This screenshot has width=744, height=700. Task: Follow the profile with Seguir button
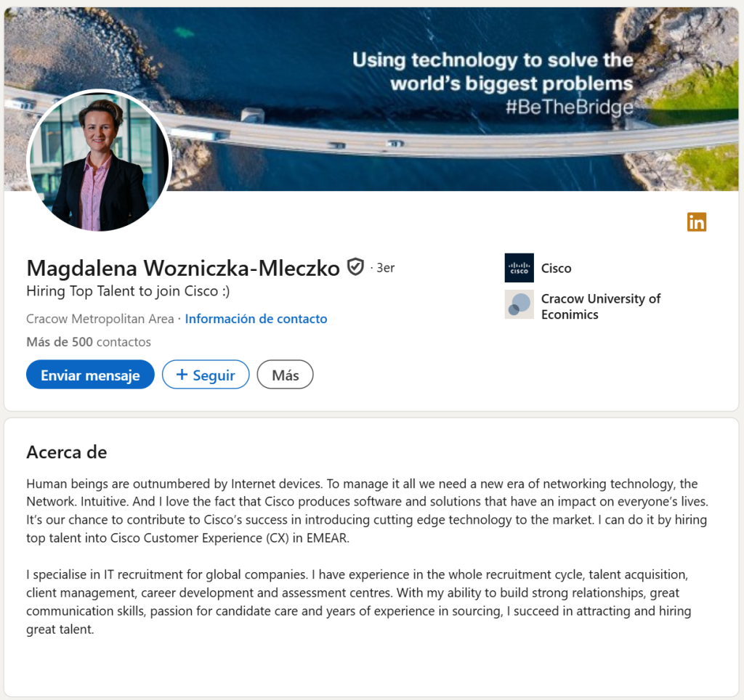(x=206, y=375)
